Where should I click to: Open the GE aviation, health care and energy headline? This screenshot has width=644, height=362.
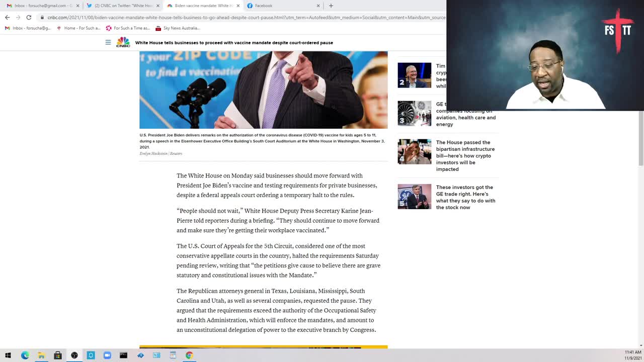(466, 115)
